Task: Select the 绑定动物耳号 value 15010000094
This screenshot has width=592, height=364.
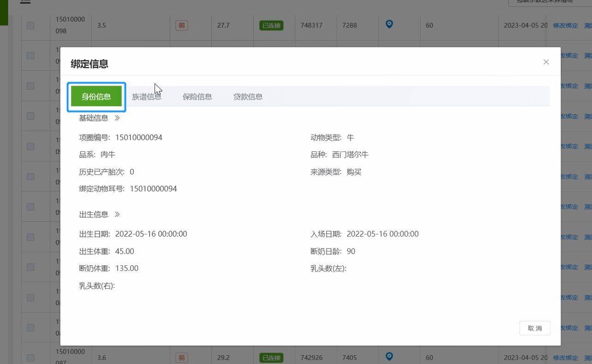Action: [153, 189]
